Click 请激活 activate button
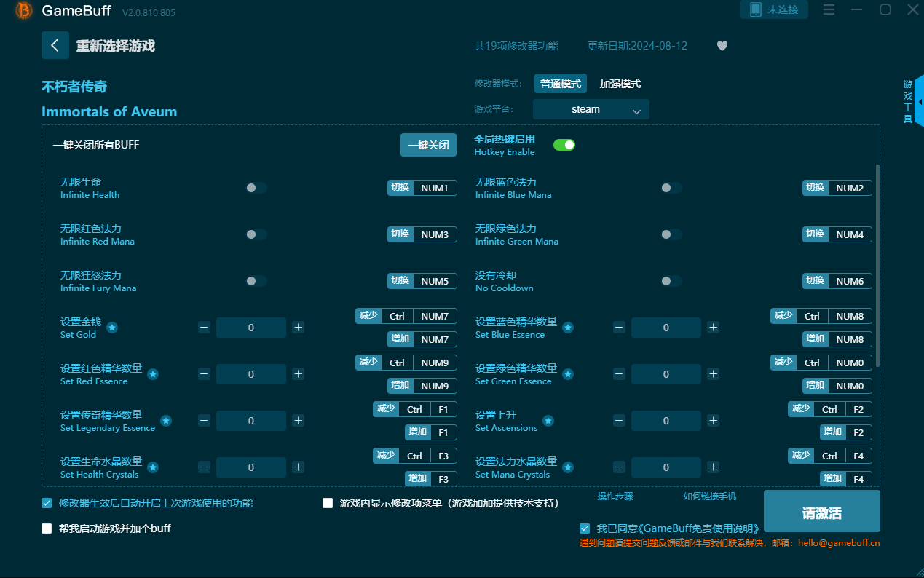This screenshot has width=924, height=578. (822, 512)
